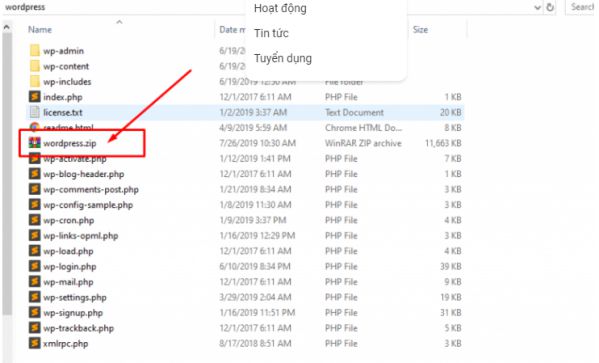Click the Chrome HTML Do... type text
Viewport: 599px width, 363px height.
[x=363, y=128]
